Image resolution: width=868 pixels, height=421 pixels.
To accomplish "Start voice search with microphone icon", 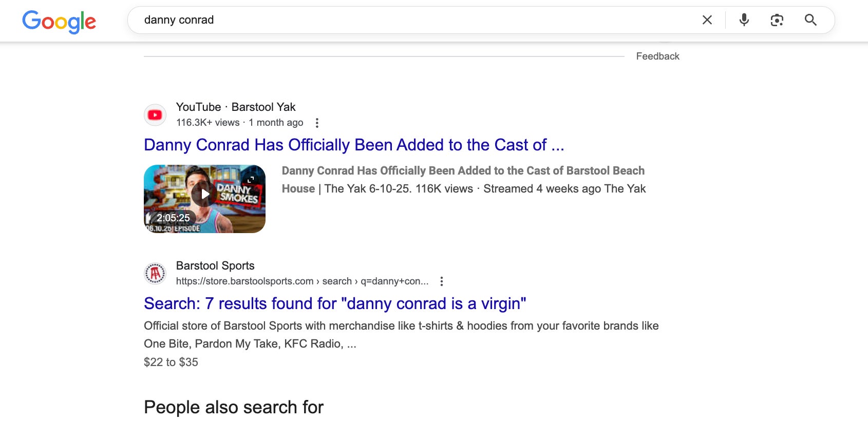I will [x=744, y=20].
